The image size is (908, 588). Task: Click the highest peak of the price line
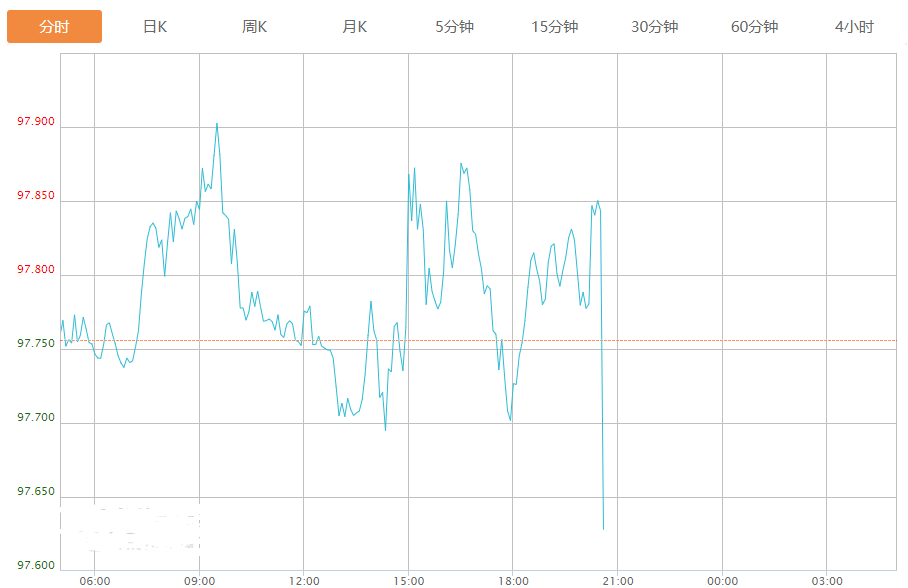click(x=217, y=124)
